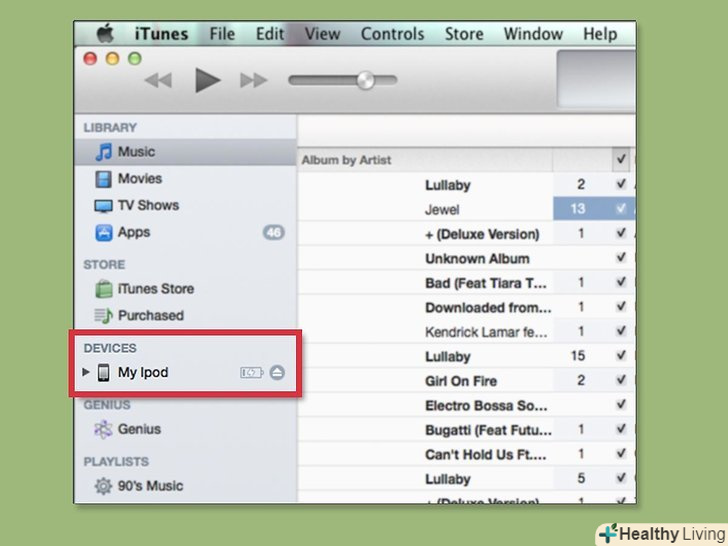The width and height of the screenshot is (728, 546).
Task: Expand the My Ipod device triangle
Action: coord(86,372)
